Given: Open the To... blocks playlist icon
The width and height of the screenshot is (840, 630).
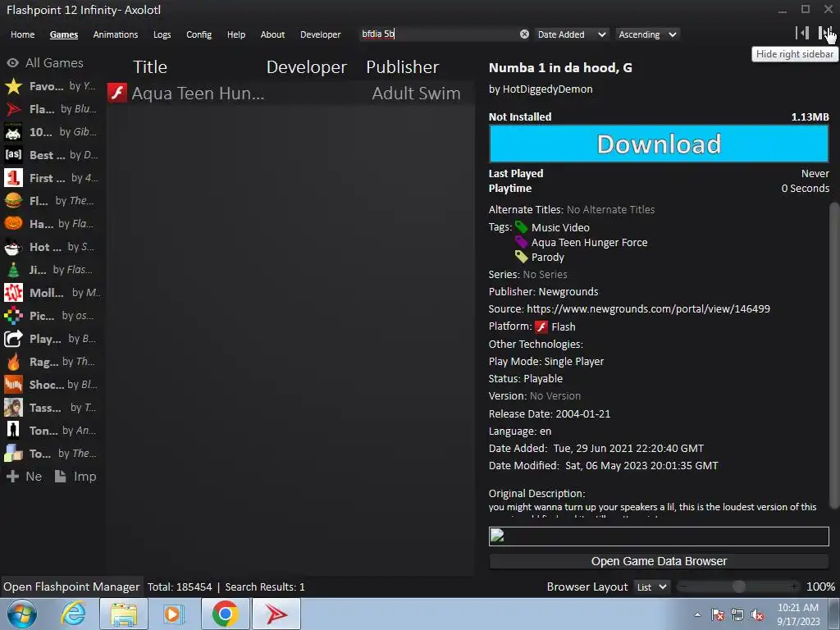Looking at the screenshot, I should tap(13, 454).
